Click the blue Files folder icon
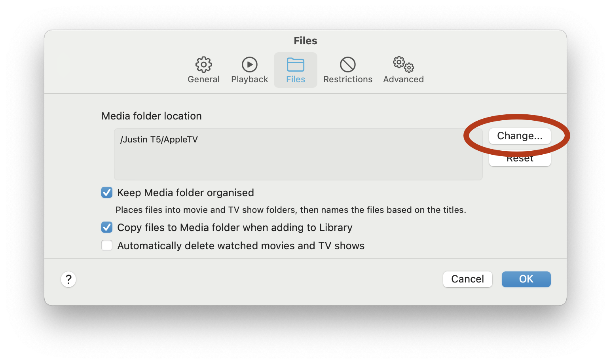The image size is (611, 364). (295, 64)
